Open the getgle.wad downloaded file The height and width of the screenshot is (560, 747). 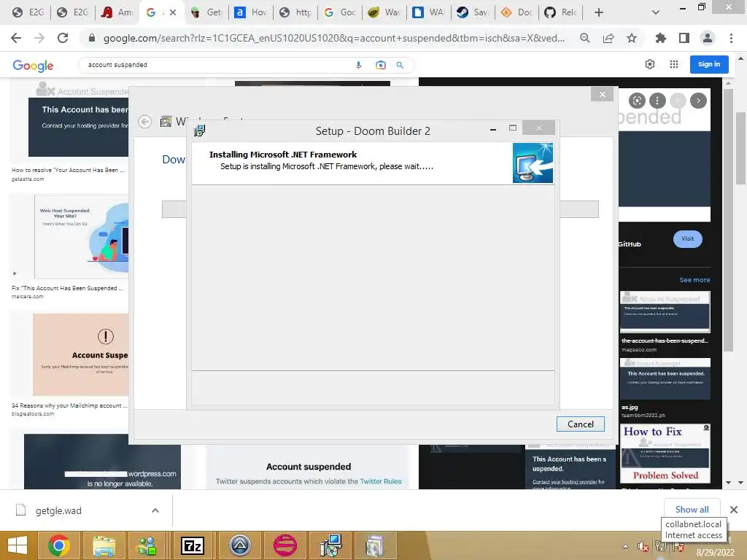(58, 510)
